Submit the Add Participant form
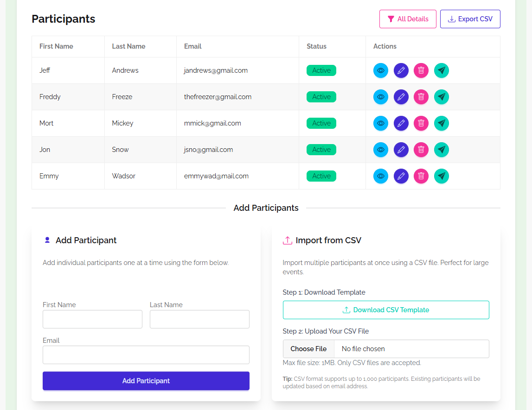532x410 pixels. click(146, 380)
